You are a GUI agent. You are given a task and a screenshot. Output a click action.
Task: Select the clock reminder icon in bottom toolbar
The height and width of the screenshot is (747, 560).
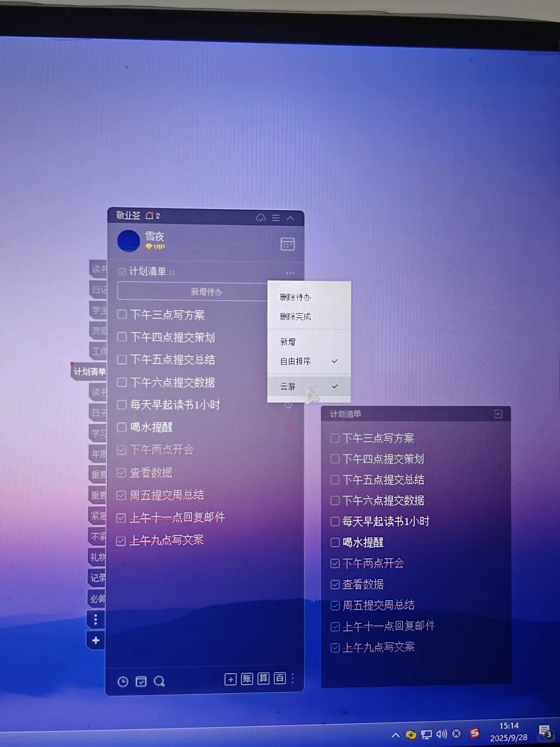122,682
